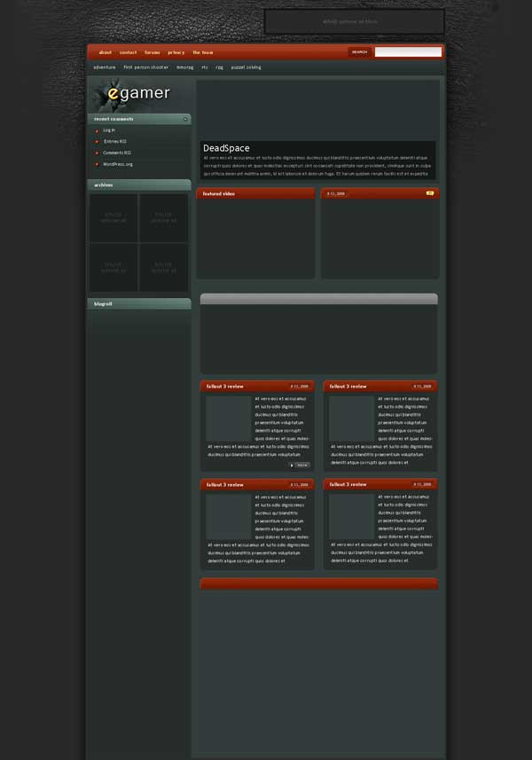
Task: Go to the team page
Action: [203, 52]
